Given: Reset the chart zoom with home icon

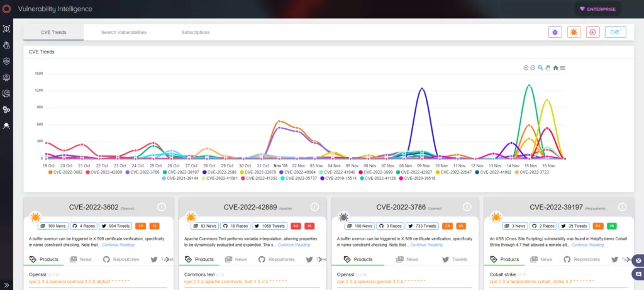Looking at the screenshot, I should click(x=555, y=68).
